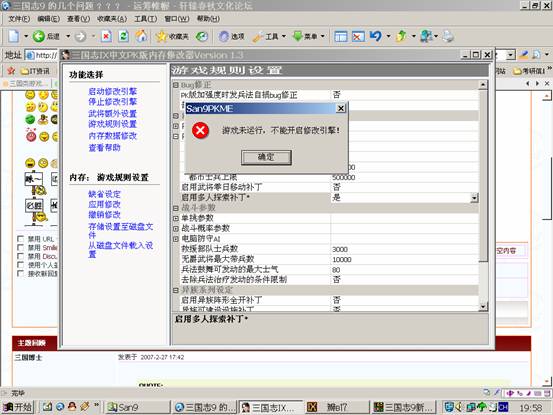The image size is (553, 415).
Task: Click the 启动修改引擎 link
Action: (x=113, y=91)
